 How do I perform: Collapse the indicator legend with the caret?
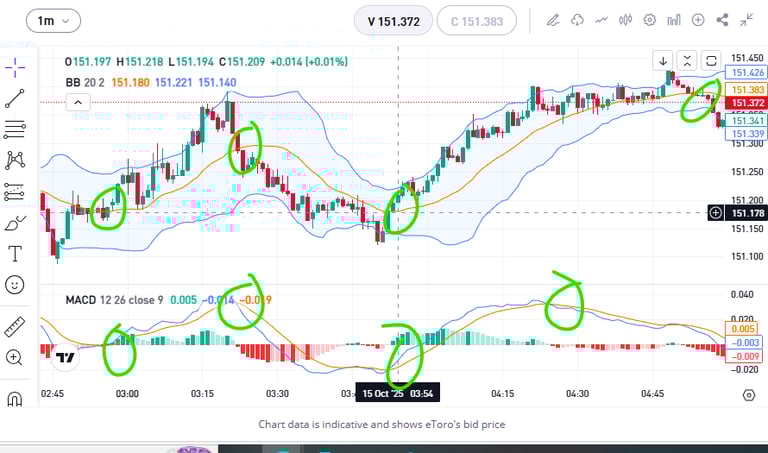(x=78, y=103)
